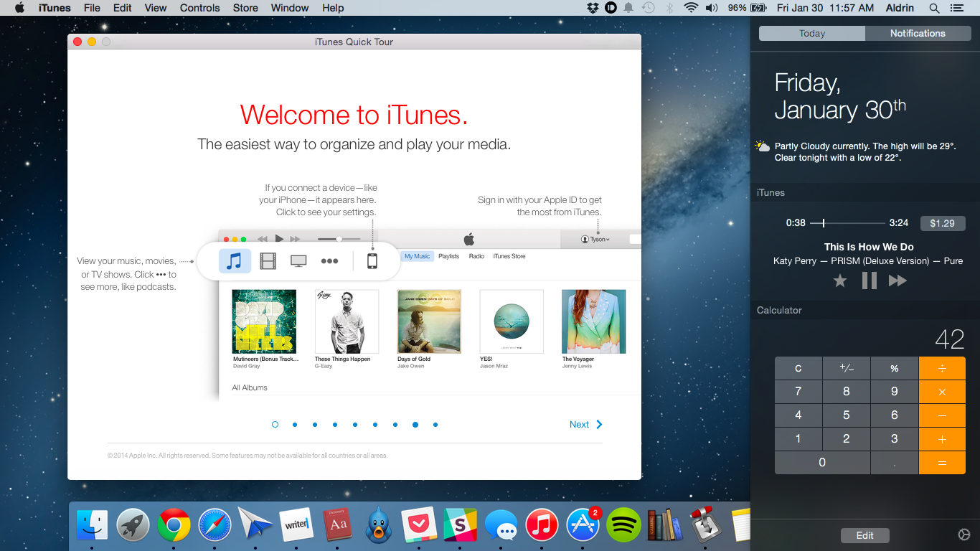This screenshot has height=551, width=980.
Task: Open date and time menu bar item
Action: (x=825, y=8)
